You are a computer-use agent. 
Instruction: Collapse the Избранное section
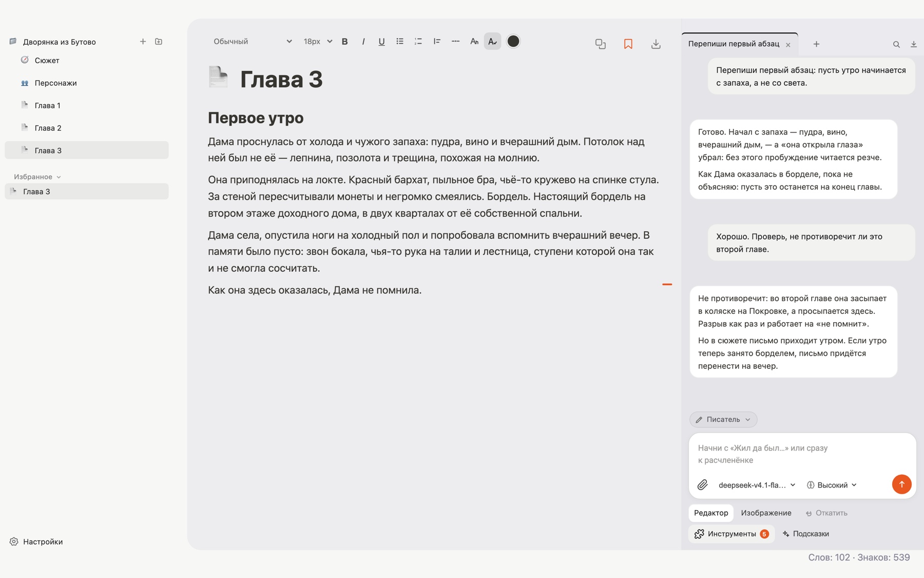click(37, 177)
